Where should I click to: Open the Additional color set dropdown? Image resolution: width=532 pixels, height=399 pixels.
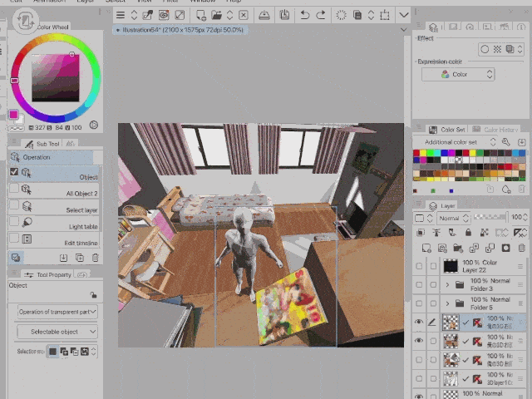456,142
